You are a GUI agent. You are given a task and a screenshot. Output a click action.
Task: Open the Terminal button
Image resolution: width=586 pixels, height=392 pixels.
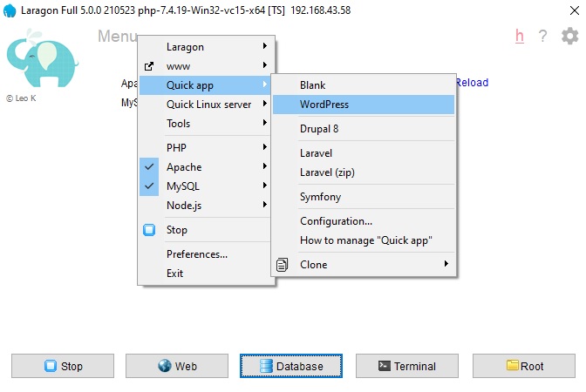pyautogui.click(x=407, y=366)
